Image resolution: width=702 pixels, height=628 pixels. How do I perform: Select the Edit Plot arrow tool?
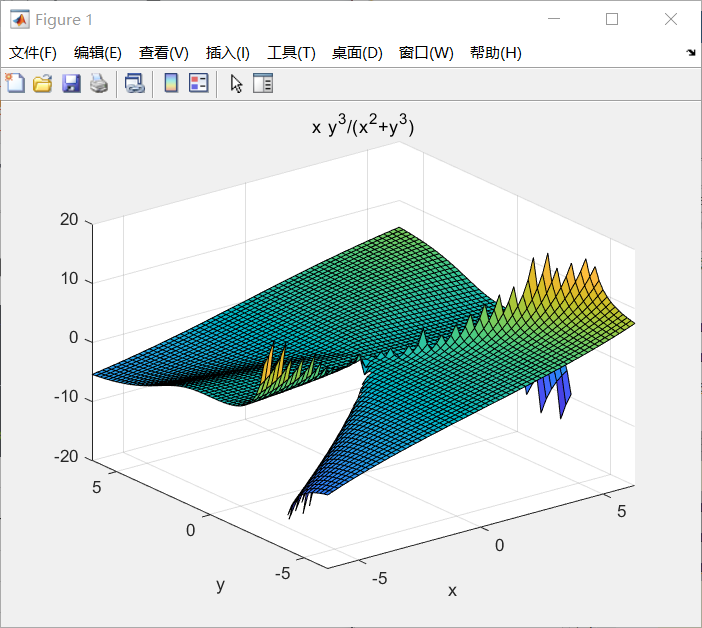click(x=236, y=84)
